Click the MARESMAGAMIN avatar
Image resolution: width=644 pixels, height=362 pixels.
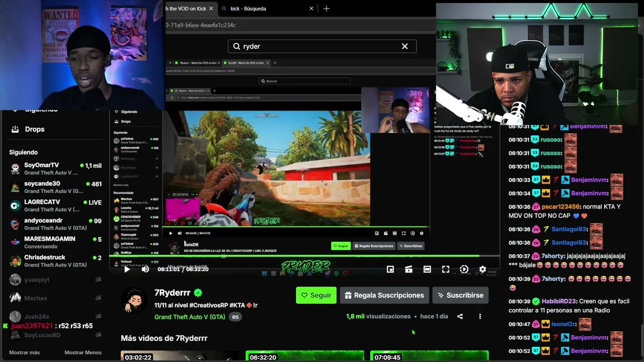[15, 243]
